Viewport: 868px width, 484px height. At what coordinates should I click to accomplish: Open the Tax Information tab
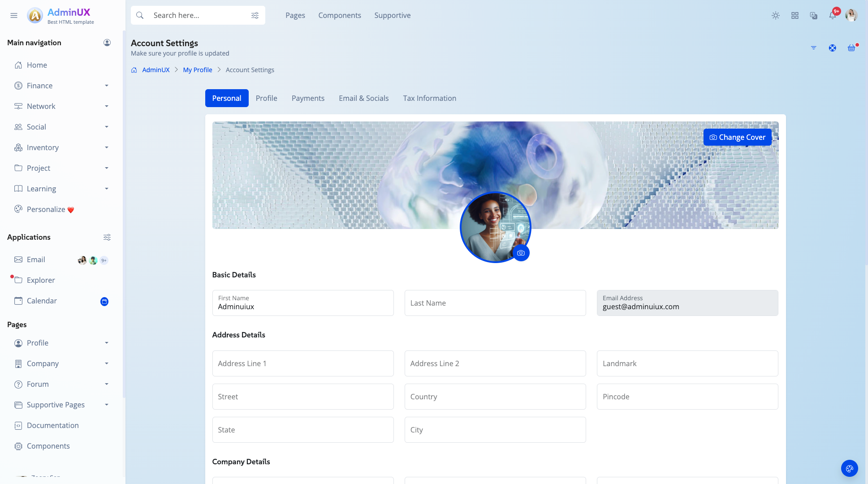click(x=429, y=98)
